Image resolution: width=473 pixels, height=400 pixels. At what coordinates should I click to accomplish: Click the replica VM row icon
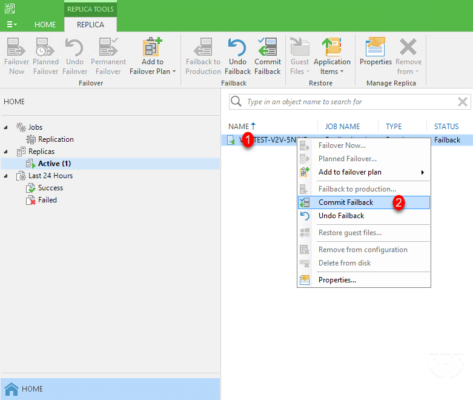tap(231, 140)
